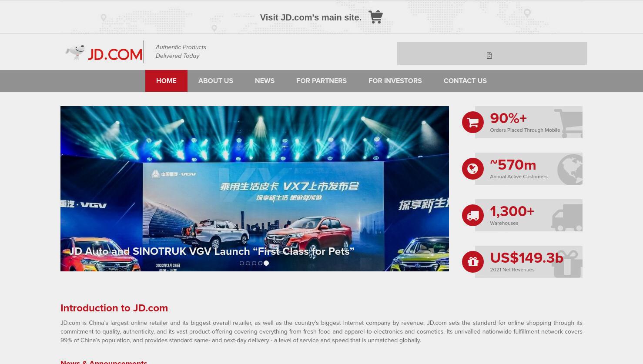643x364 pixels.
Task: Click the red cart circle icon
Action: [473, 122]
